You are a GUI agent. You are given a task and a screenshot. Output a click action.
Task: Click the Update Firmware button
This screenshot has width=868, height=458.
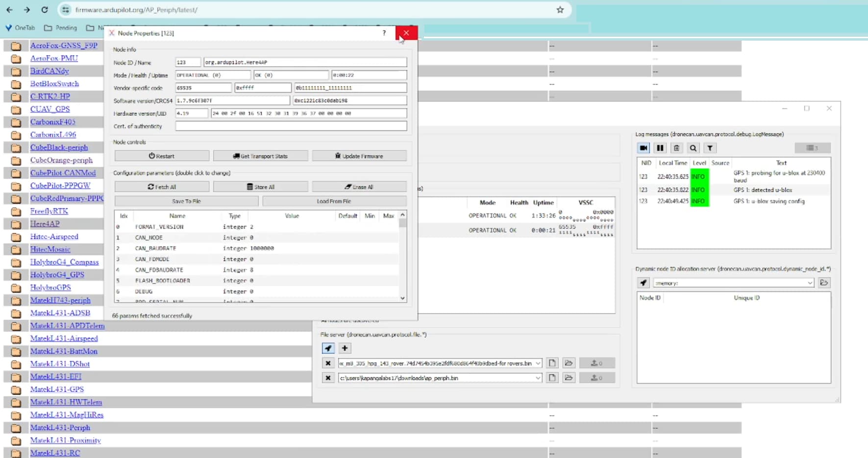359,156
